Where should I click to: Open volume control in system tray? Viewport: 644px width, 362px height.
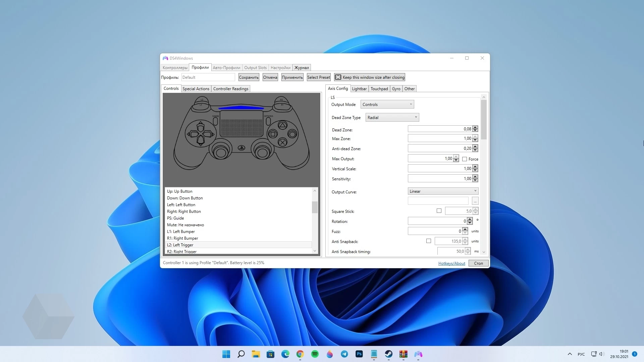[x=602, y=354]
